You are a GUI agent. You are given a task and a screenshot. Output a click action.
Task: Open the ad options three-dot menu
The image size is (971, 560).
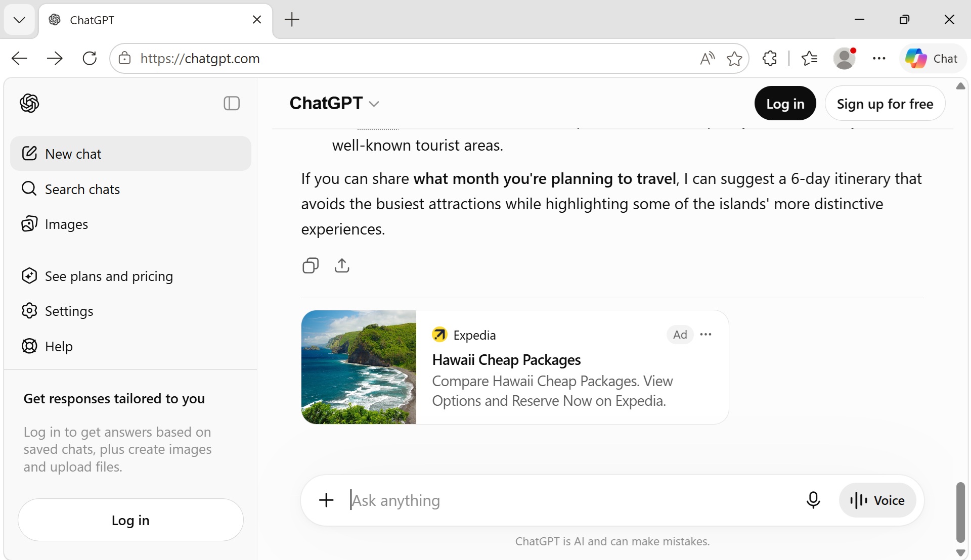click(x=705, y=335)
